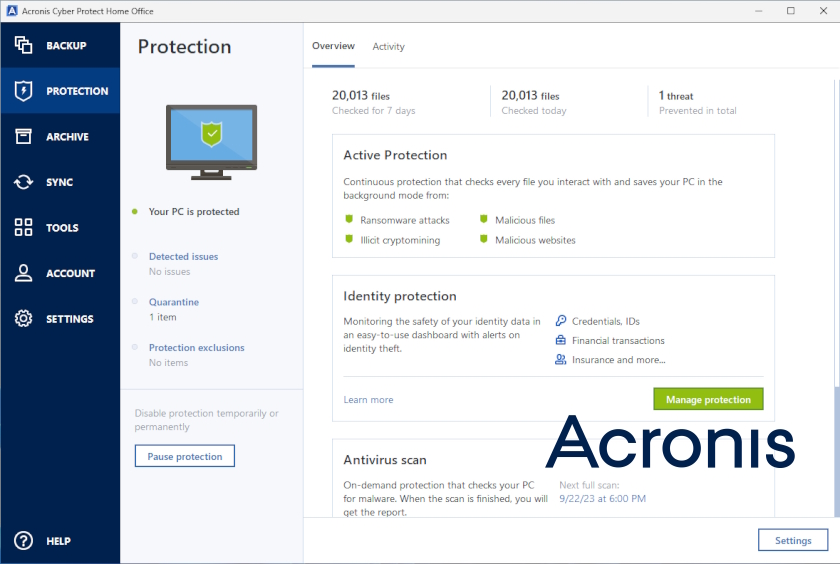Open the Quarantine link
The image size is (840, 564).
pos(174,302)
